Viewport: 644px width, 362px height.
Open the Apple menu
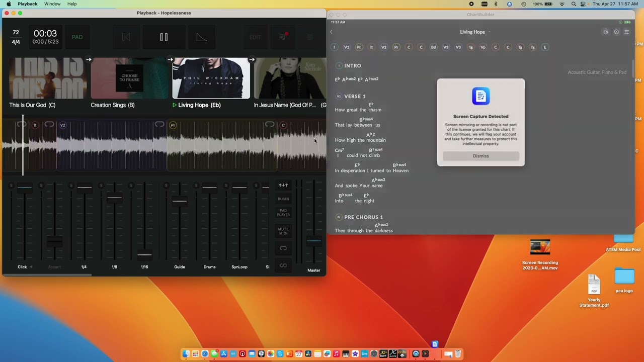(8, 4)
